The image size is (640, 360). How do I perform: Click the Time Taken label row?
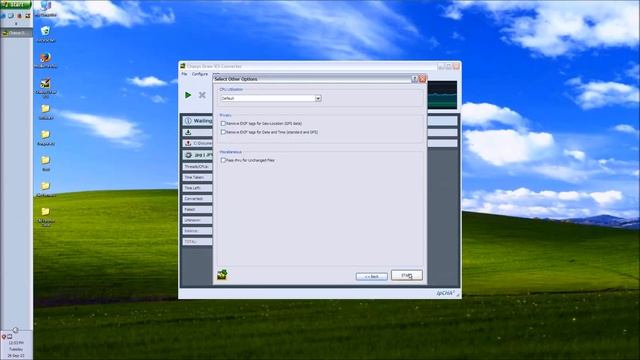click(198, 177)
